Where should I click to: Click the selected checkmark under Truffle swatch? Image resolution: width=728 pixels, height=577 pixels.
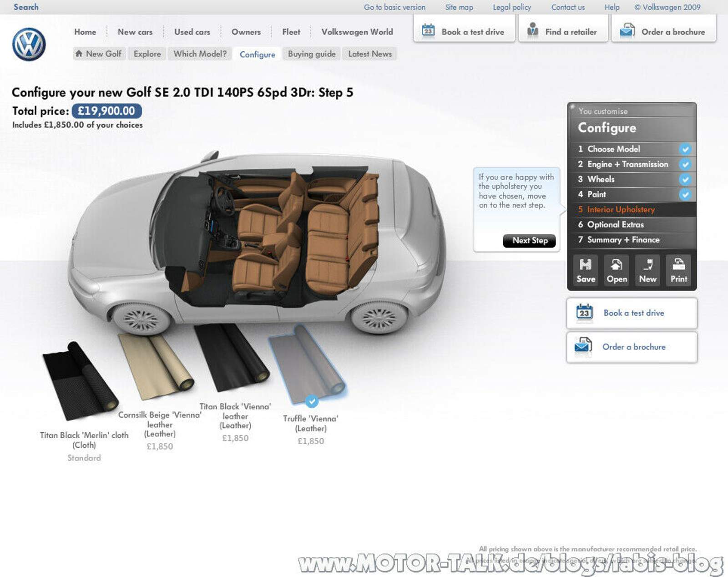point(311,401)
